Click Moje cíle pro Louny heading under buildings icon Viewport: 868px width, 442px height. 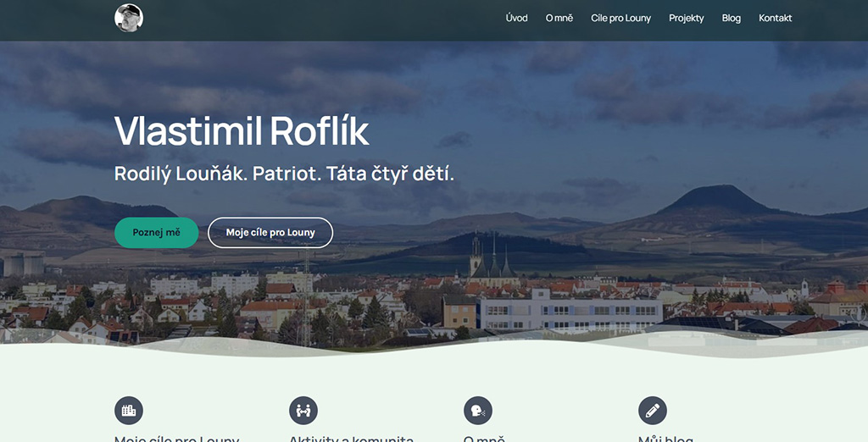tap(176, 438)
